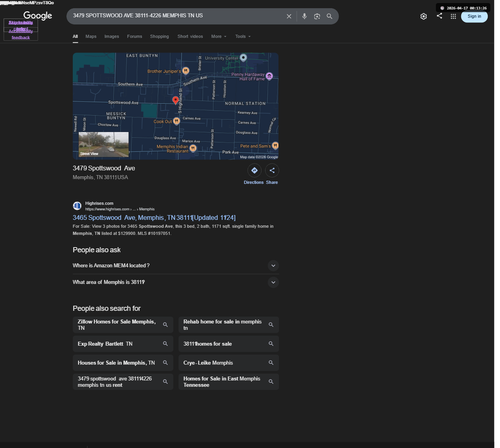Search icon for Exp Realty Bartlett TN
The image size is (500, 448).
tap(165, 344)
